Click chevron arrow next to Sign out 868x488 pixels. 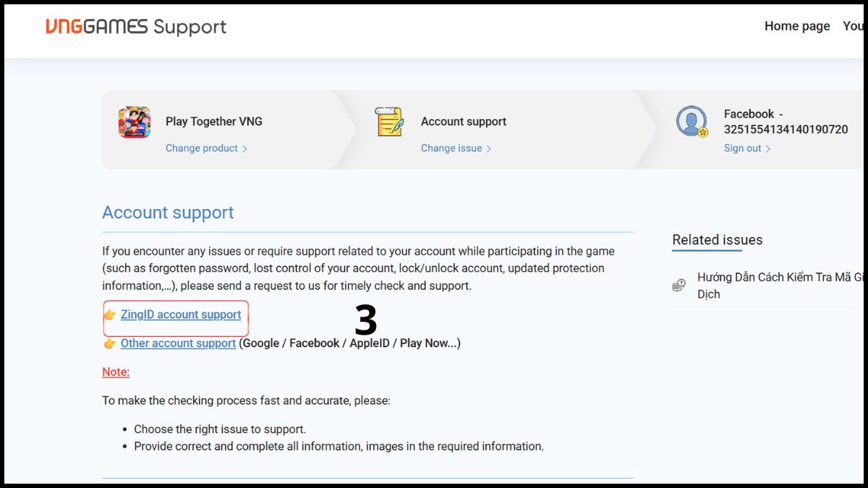(768, 149)
